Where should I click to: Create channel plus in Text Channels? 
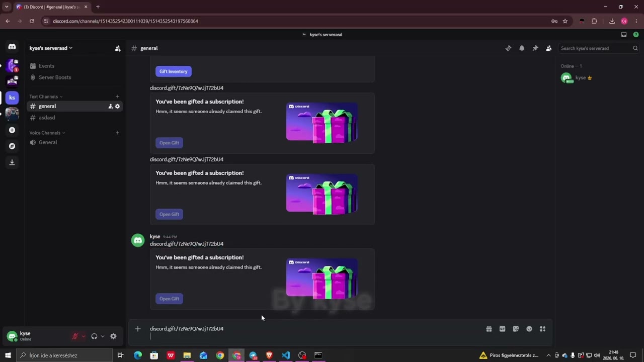tap(117, 97)
